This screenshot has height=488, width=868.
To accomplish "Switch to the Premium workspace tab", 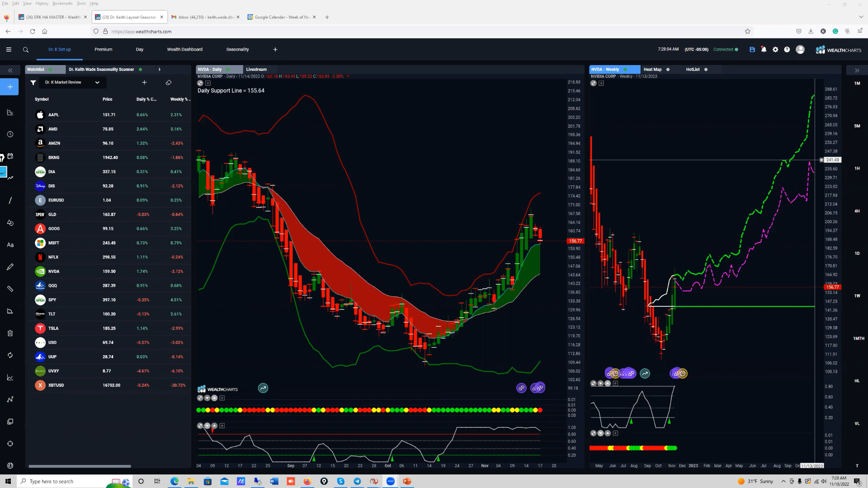I will 103,50.
